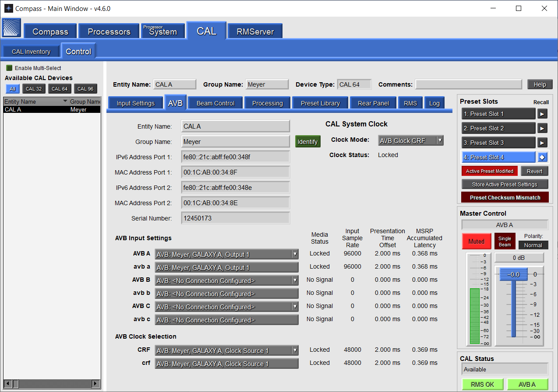
Task: Click the Revert button
Action: pos(534,171)
